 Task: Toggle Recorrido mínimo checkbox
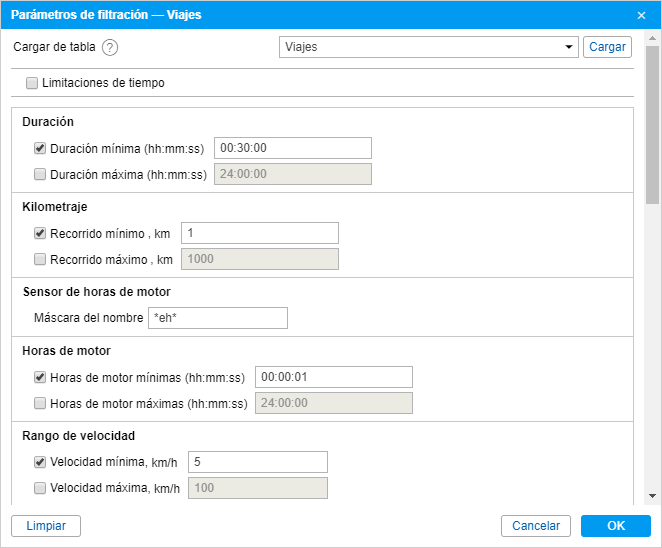click(x=40, y=233)
